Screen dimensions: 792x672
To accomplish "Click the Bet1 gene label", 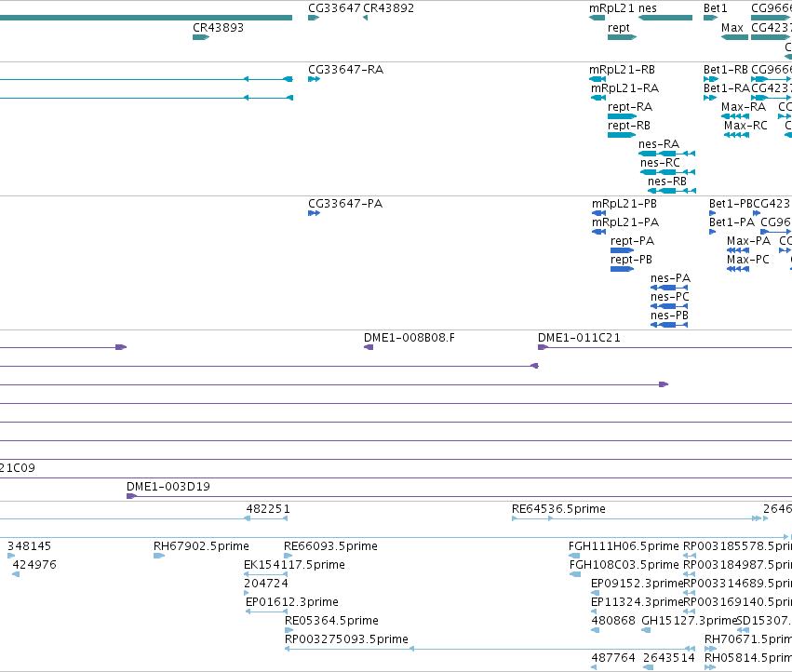I will (716, 8).
